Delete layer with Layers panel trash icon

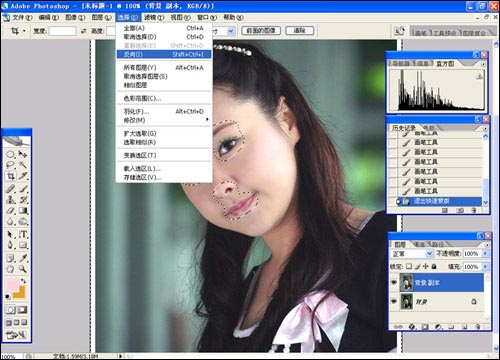[x=478, y=327]
